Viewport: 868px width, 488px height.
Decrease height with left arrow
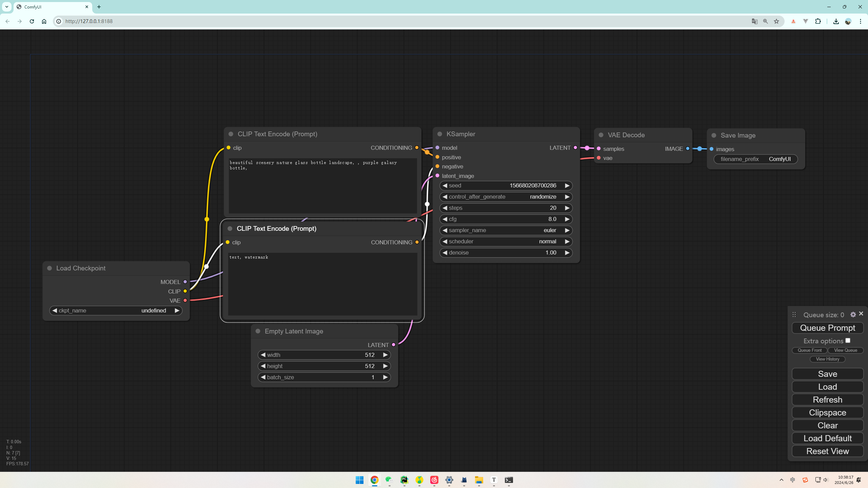point(263,366)
